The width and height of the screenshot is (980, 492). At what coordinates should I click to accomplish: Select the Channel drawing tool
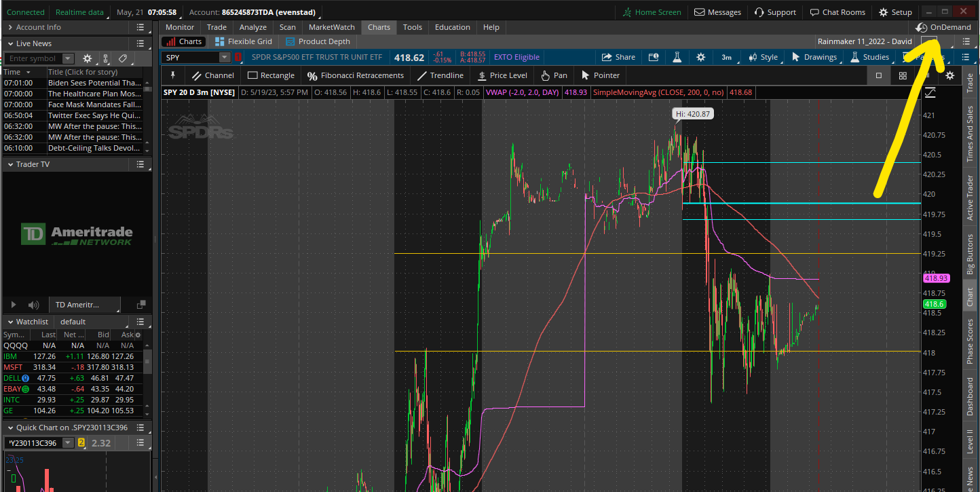coord(212,75)
